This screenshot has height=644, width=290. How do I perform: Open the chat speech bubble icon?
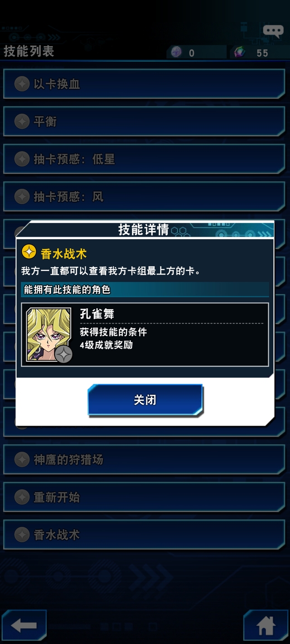tap(273, 31)
